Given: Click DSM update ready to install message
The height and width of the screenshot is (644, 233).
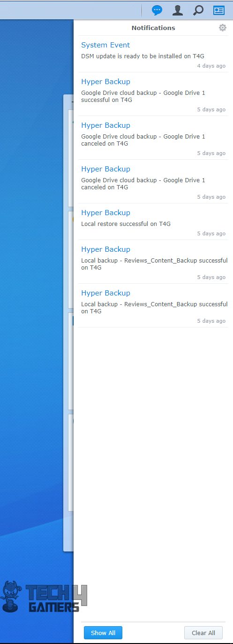Looking at the screenshot, I should tap(143, 56).
